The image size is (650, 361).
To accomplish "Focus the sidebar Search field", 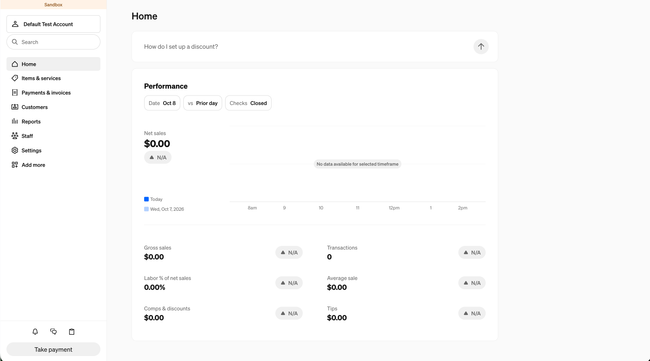I will 53,42.
